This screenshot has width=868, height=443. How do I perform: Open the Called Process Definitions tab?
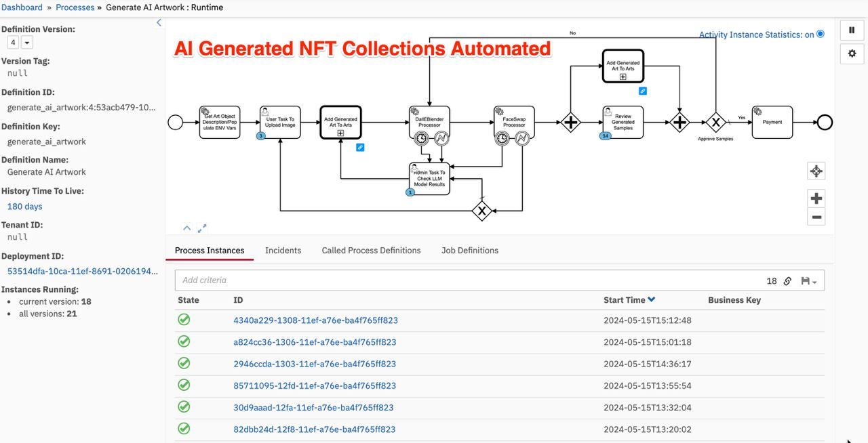click(x=371, y=250)
